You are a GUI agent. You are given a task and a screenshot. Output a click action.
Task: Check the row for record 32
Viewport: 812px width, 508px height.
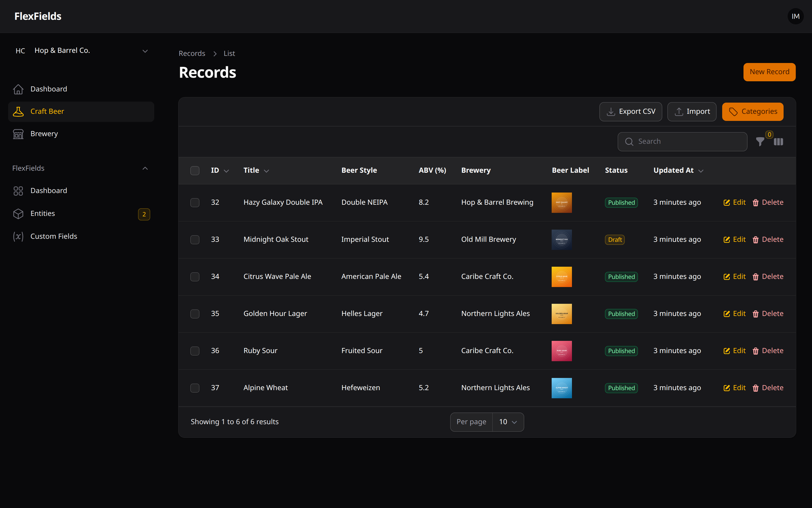(195, 203)
